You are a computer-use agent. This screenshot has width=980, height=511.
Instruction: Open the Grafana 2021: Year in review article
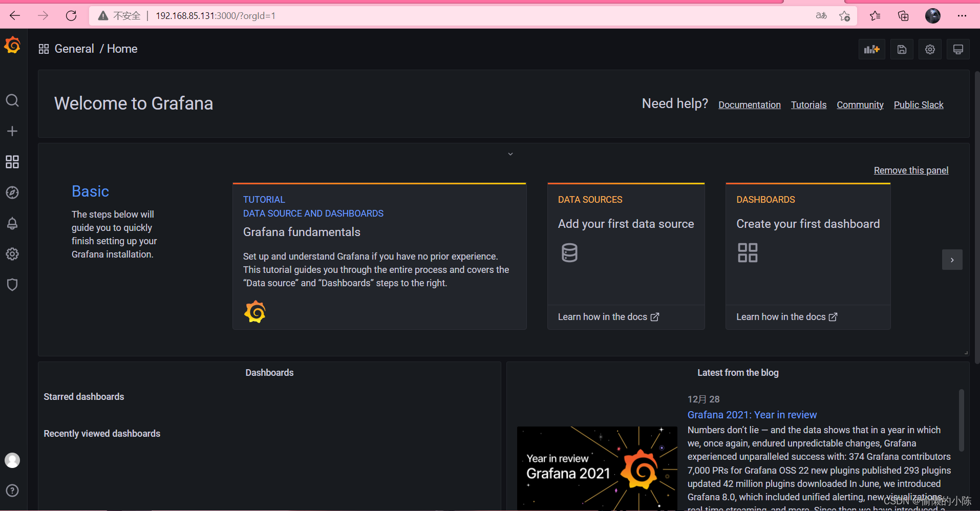752,415
